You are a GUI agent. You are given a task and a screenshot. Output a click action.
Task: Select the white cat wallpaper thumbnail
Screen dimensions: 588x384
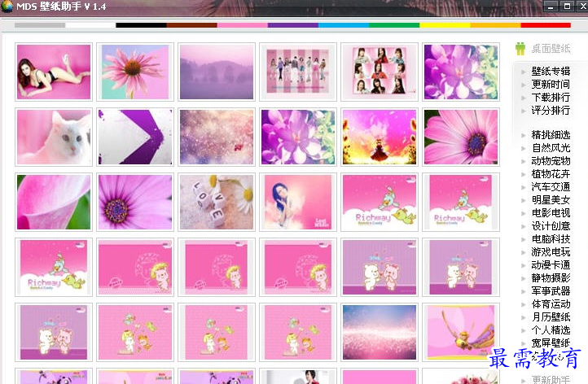[x=54, y=137]
